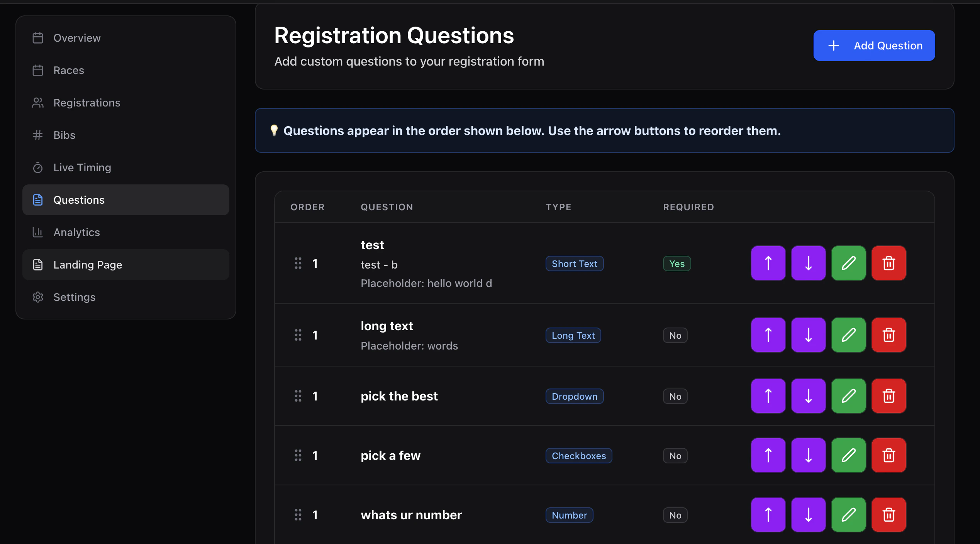
Task: Delete 'pick a few' question
Action: (888, 455)
